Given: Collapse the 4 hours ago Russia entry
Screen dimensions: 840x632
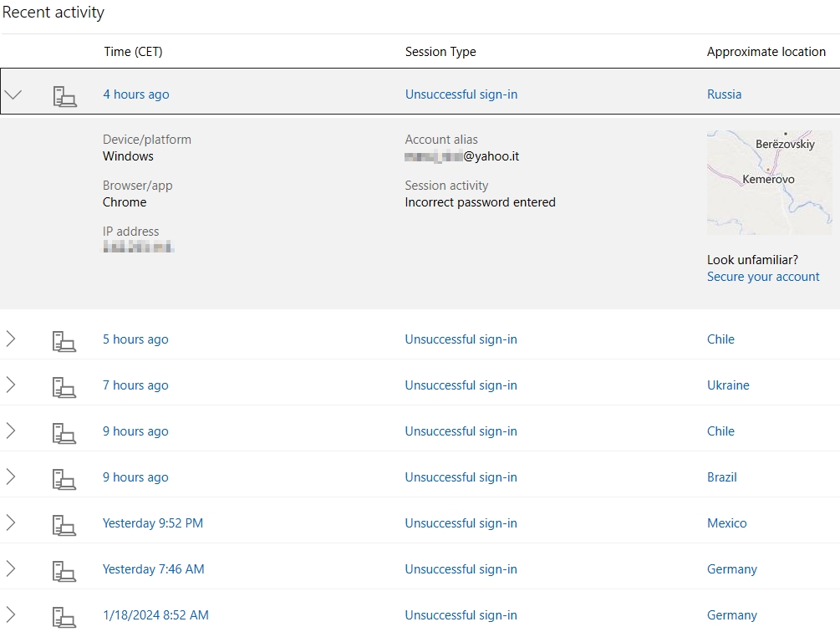Looking at the screenshot, I should [x=13, y=94].
